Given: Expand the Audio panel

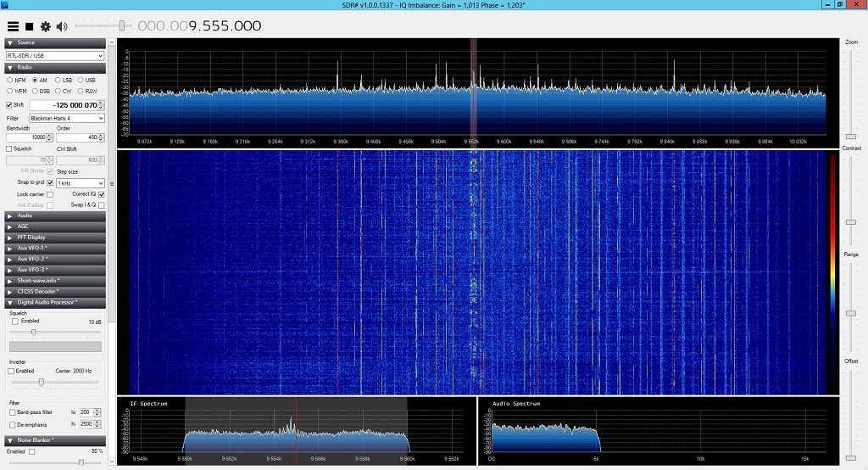Looking at the screenshot, I should pos(55,215).
